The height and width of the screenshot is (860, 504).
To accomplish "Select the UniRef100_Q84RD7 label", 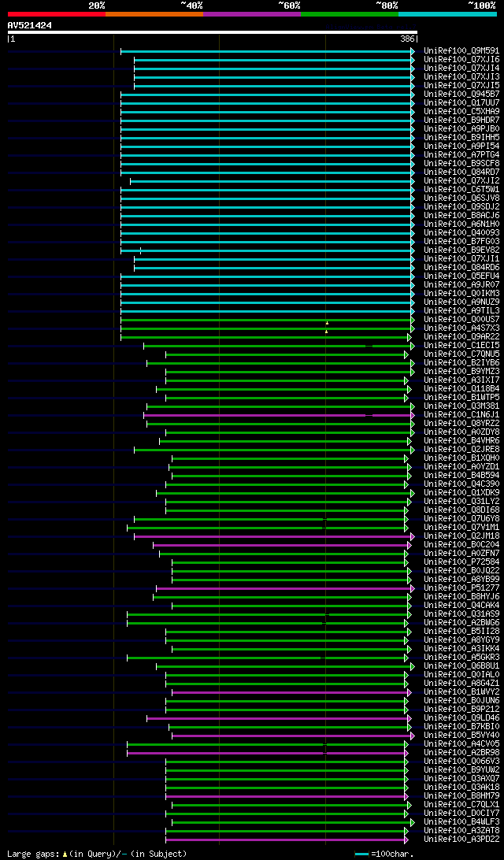I will [x=461, y=172].
